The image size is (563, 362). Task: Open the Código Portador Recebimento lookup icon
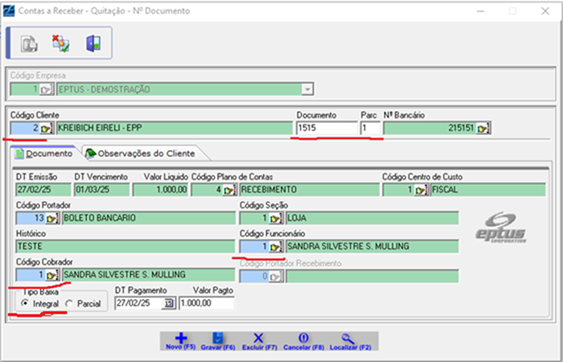(276, 277)
